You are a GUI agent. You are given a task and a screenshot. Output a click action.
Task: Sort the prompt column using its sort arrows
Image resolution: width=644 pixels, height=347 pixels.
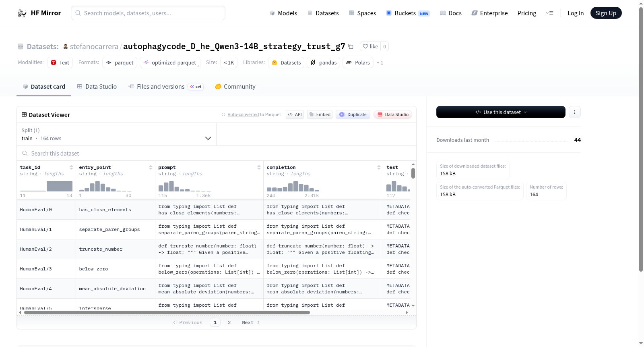(259, 167)
